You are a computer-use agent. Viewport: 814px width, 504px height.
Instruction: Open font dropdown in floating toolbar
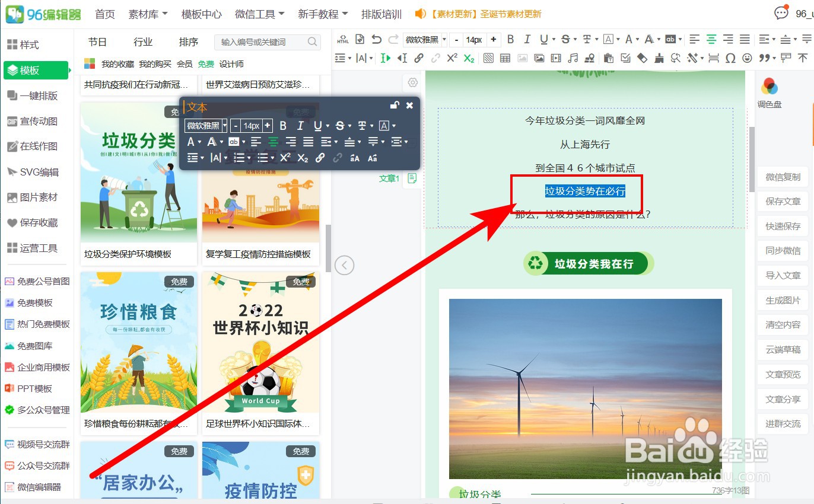pyautogui.click(x=225, y=126)
